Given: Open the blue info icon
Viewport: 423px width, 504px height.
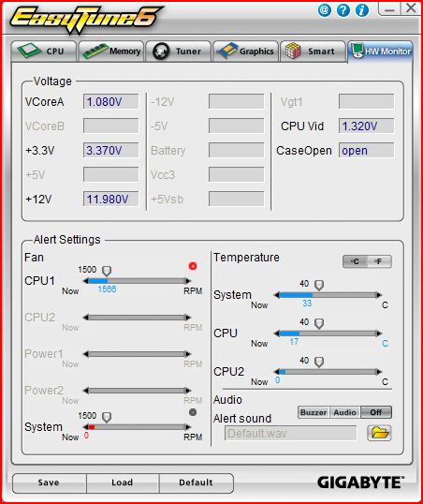Looking at the screenshot, I should point(361,10).
